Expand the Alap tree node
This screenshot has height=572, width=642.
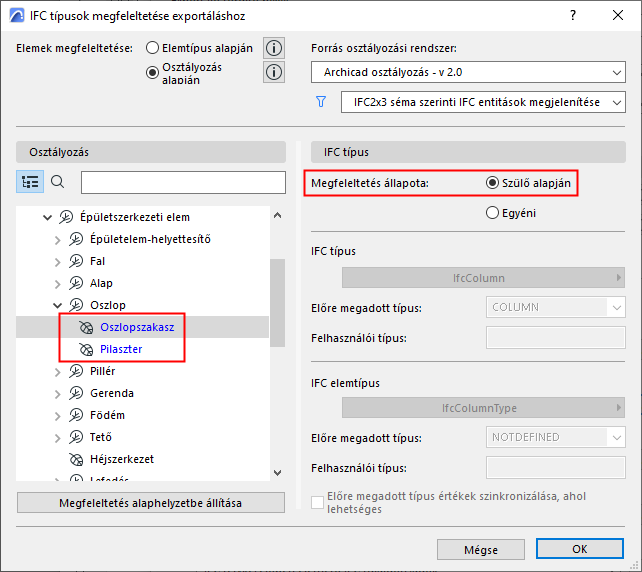pos(57,284)
